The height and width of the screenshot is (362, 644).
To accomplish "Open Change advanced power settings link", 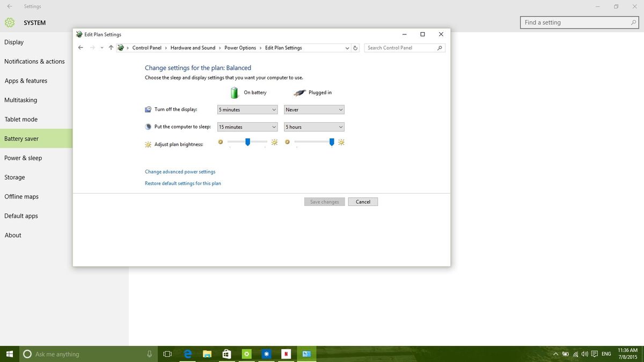I will 180,172.
